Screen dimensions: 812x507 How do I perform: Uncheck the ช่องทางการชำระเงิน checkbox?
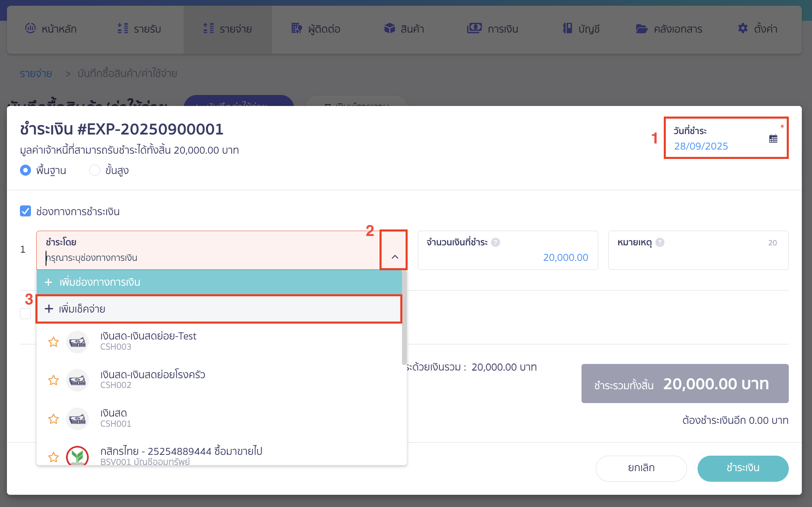click(x=26, y=211)
